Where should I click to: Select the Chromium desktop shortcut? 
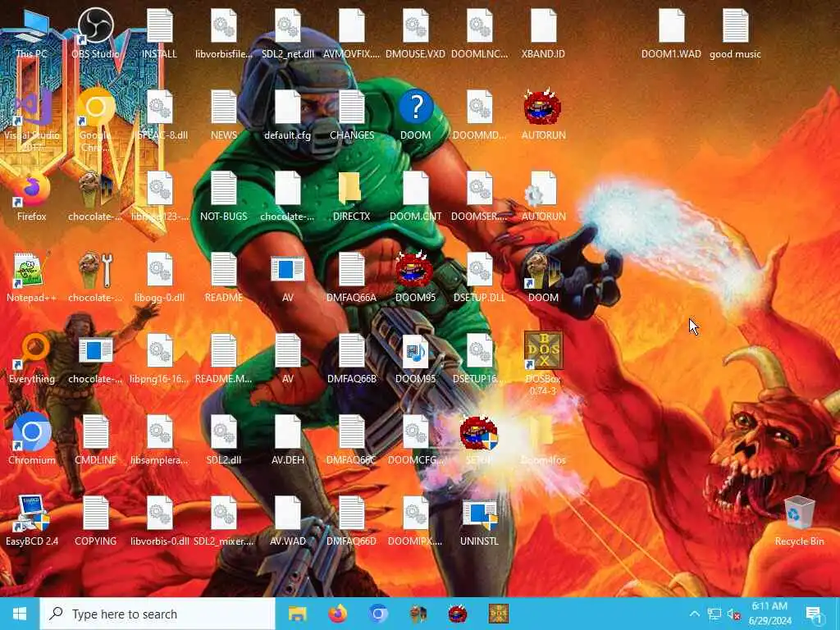[x=32, y=441]
